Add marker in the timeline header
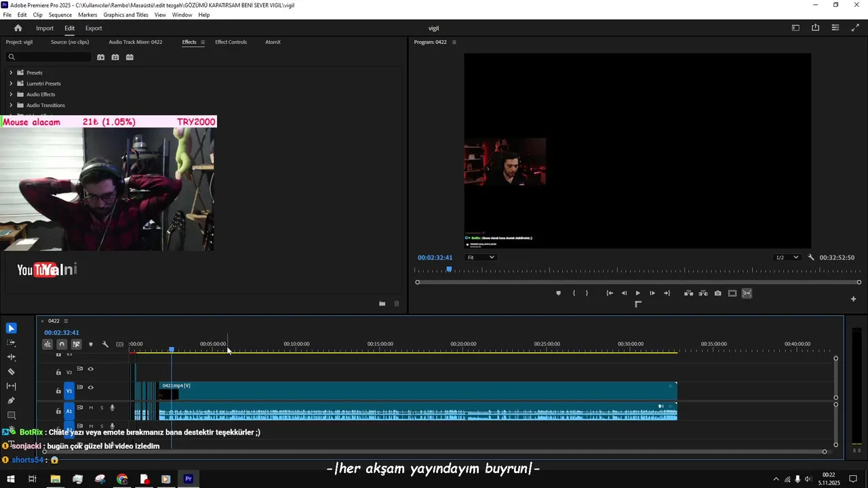 point(91,344)
